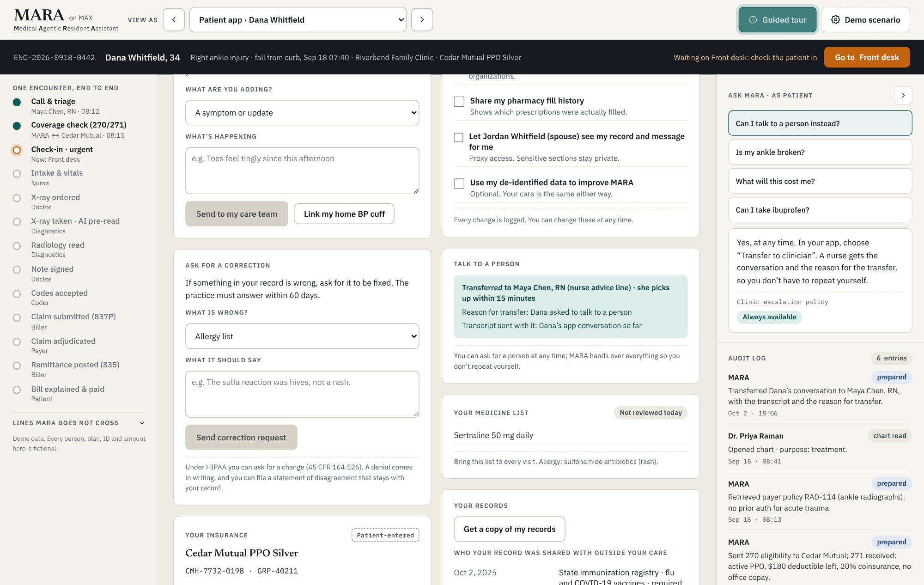Image resolution: width=924 pixels, height=585 pixels.
Task: Open Demo scenario settings
Action: [x=865, y=20]
